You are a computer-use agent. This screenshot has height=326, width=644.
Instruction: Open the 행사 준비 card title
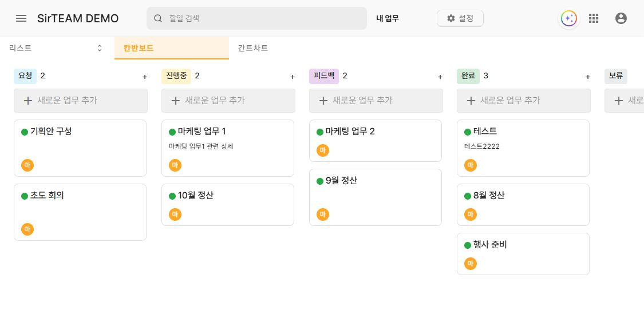pos(490,245)
